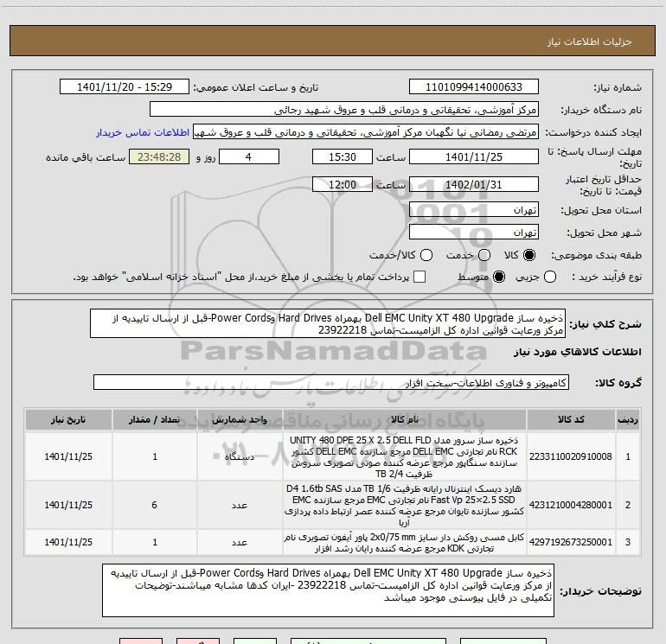Click the delivery province field استان محل تحویل
This screenshot has height=644, width=666.
coord(474,210)
